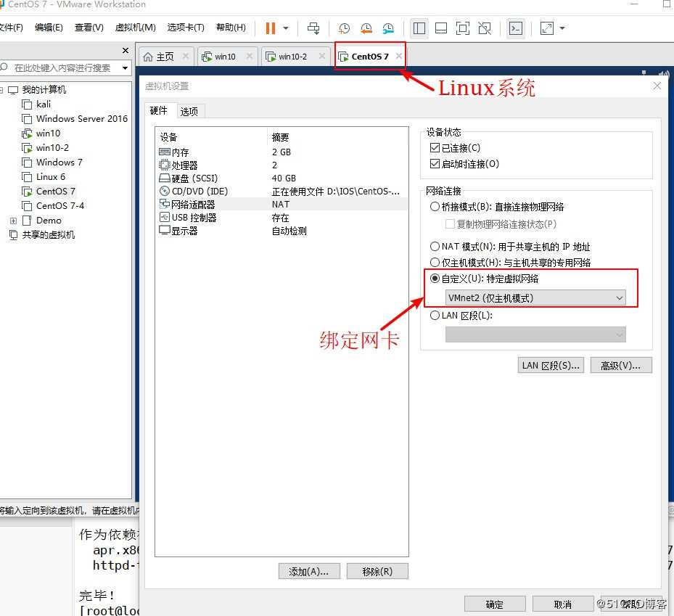Image resolution: width=674 pixels, height=616 pixels.
Task: Click the Unity mode toolbar icon
Action: click(485, 28)
